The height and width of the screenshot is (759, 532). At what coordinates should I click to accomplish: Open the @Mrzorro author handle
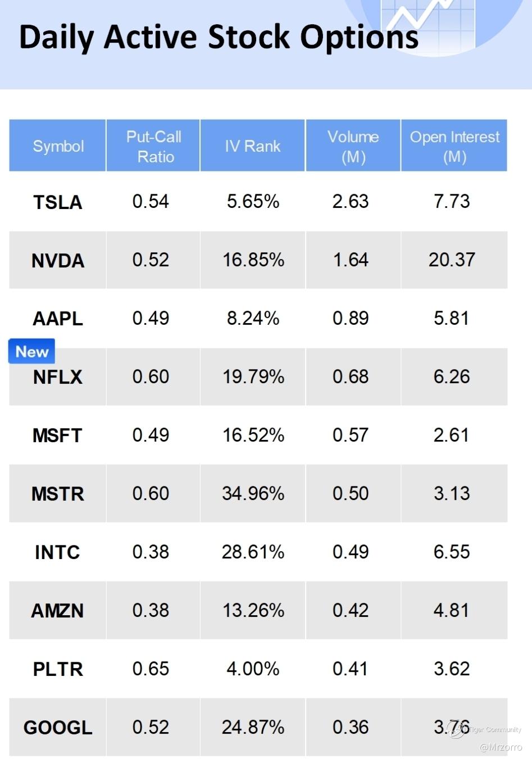[501, 747]
